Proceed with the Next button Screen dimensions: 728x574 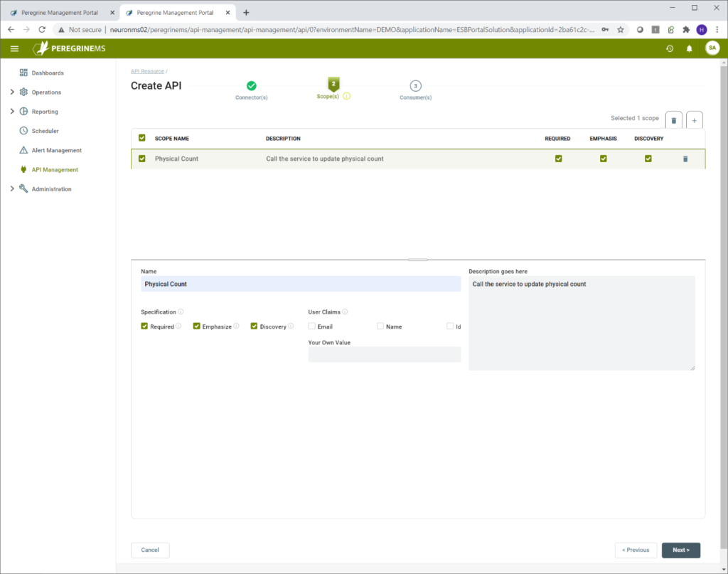click(x=681, y=550)
